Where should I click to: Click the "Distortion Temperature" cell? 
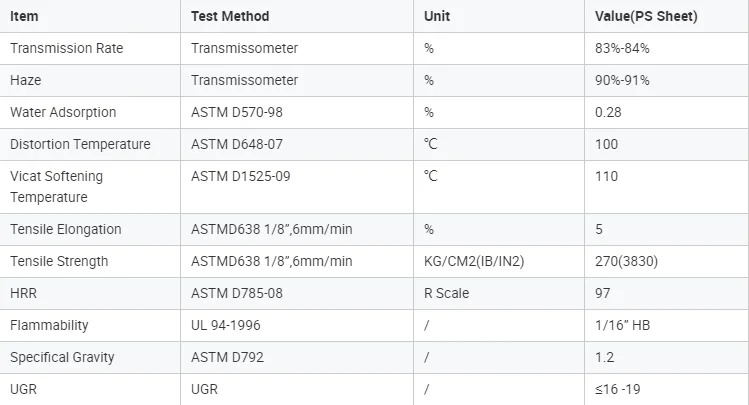(80, 144)
